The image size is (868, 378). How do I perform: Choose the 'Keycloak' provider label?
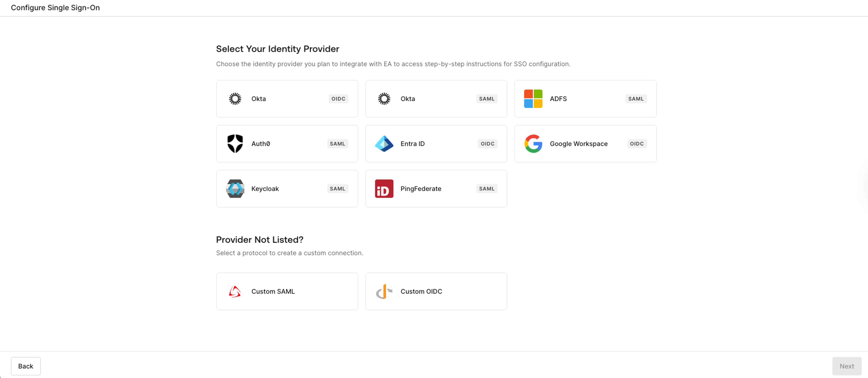tap(265, 189)
